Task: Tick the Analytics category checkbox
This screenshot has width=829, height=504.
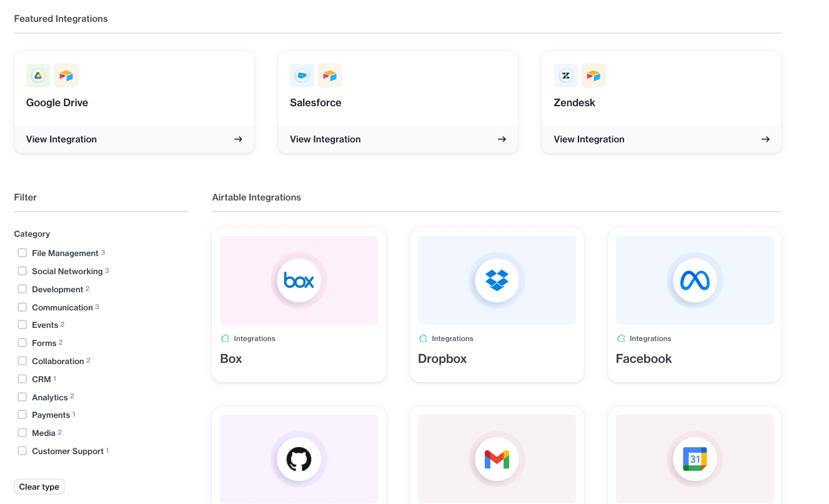Action: (x=22, y=397)
